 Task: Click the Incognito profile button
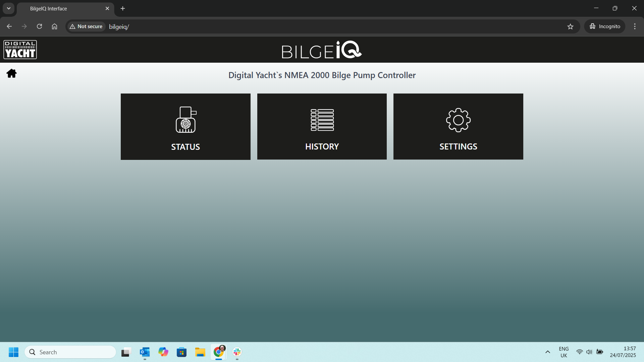[605, 26]
